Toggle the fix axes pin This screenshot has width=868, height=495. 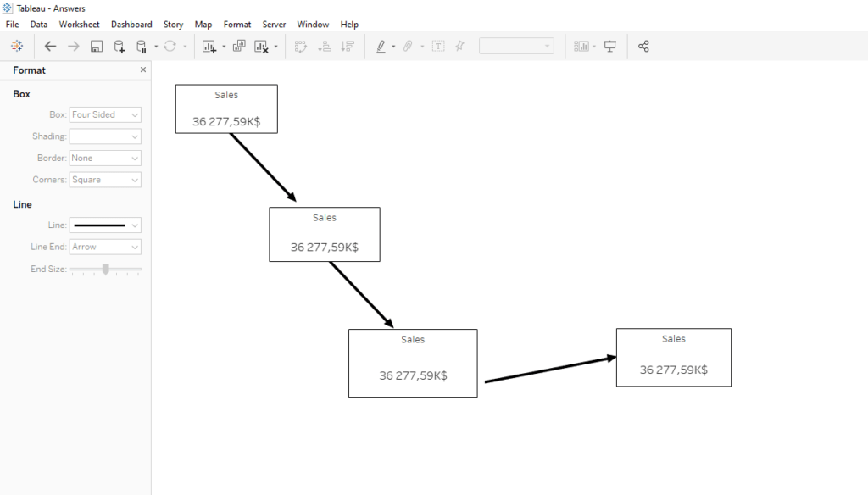pos(460,46)
